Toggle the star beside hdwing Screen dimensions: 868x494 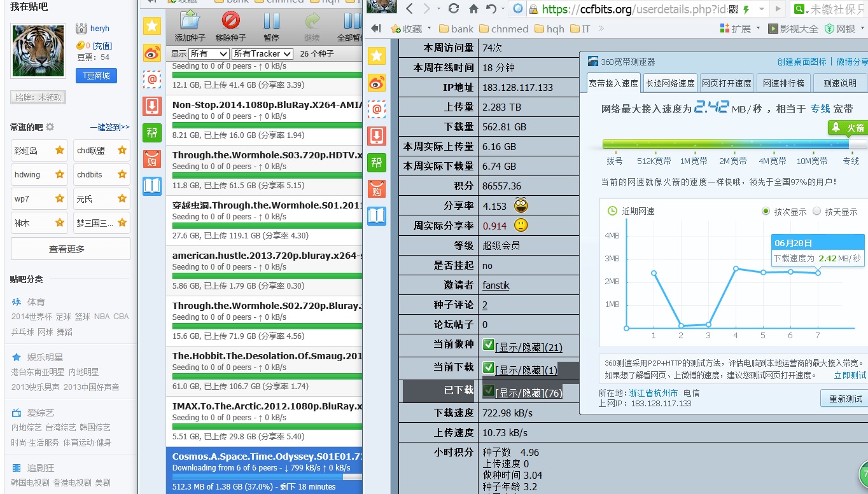pos(60,174)
